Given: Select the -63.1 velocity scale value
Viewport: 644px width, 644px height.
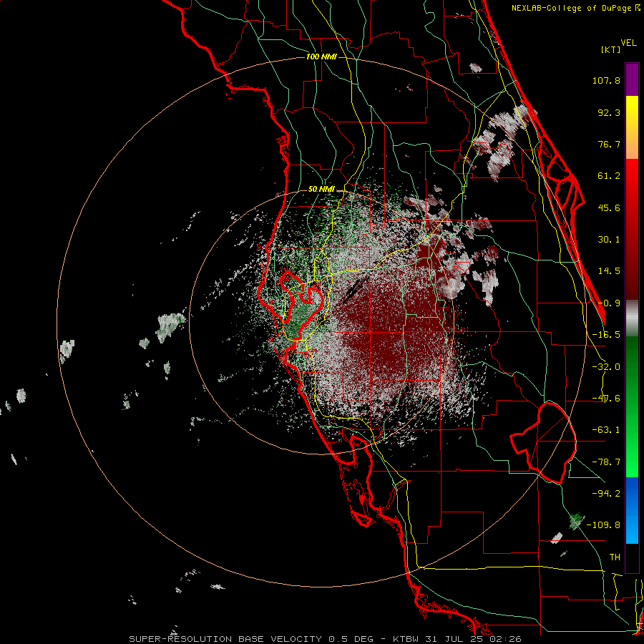Looking at the screenshot, I should (x=606, y=430).
